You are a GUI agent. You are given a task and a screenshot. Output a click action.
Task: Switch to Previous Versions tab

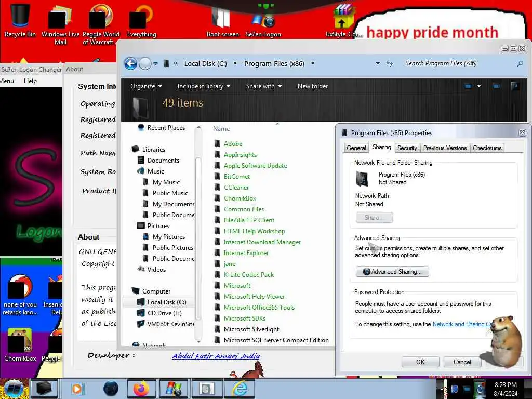click(445, 148)
